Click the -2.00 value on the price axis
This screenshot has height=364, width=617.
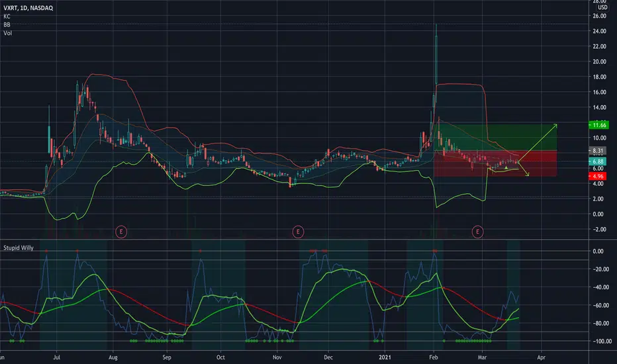click(x=599, y=230)
